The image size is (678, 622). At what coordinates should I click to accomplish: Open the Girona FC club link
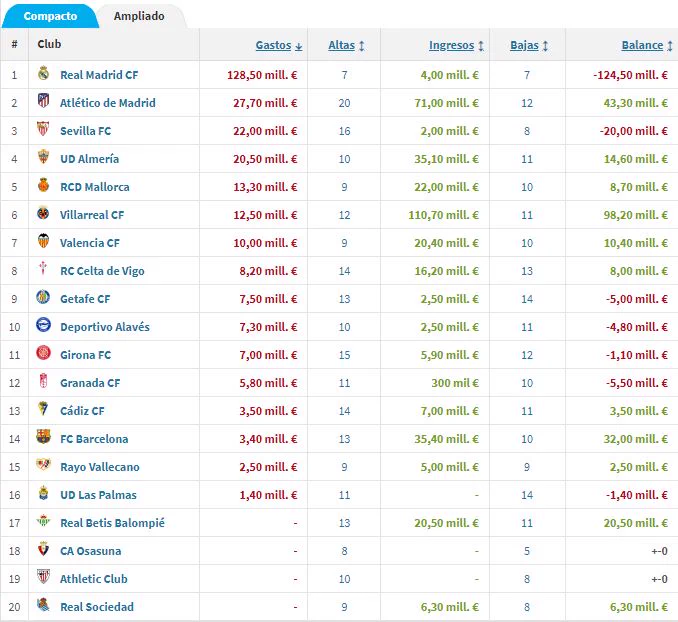86,355
